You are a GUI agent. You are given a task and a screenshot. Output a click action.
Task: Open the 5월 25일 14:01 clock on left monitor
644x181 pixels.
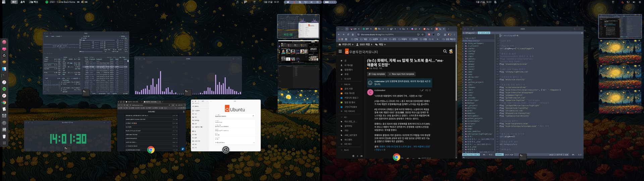(271, 2)
